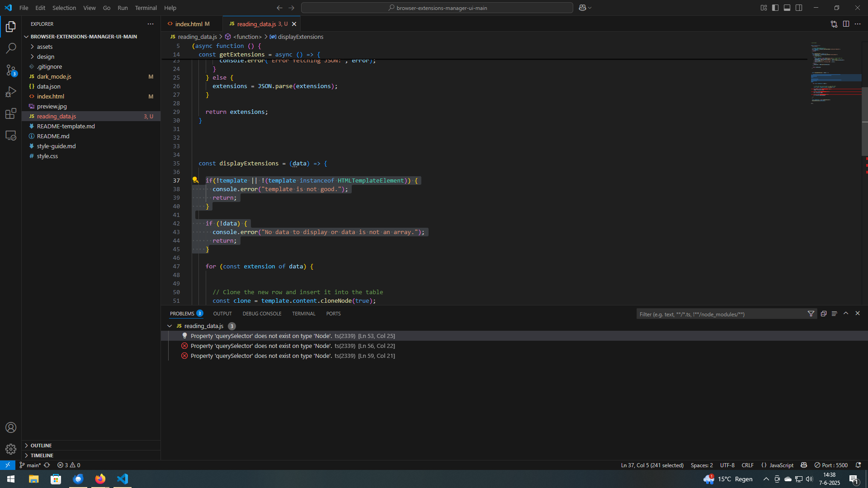Click the split editor right icon
This screenshot has height=488, width=868.
tap(846, 24)
